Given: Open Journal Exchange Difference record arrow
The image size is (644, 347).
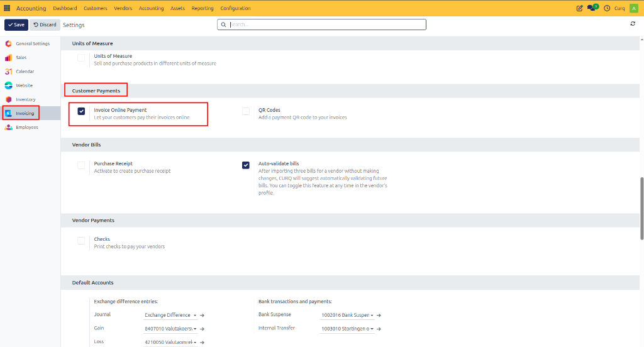Looking at the screenshot, I should (x=202, y=316).
